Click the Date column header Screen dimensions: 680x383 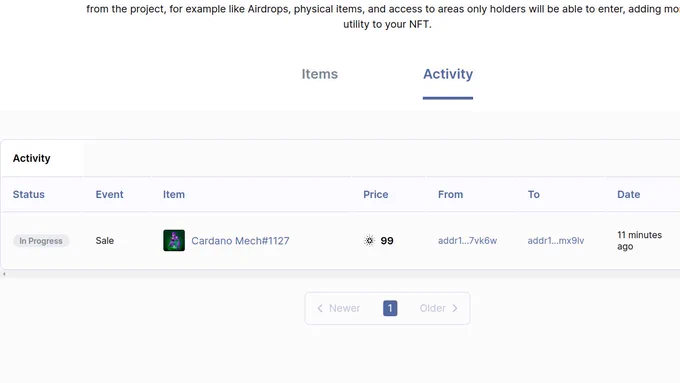(628, 194)
